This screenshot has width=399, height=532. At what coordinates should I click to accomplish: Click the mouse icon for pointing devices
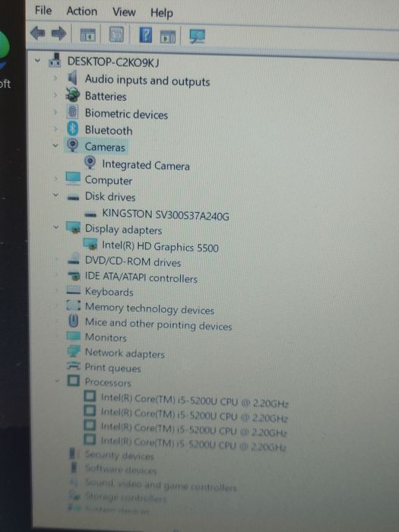point(73,321)
